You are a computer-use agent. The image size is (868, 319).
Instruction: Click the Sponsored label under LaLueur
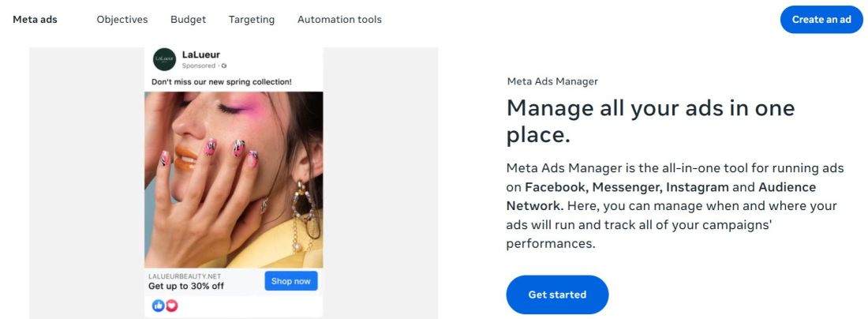[x=199, y=66]
